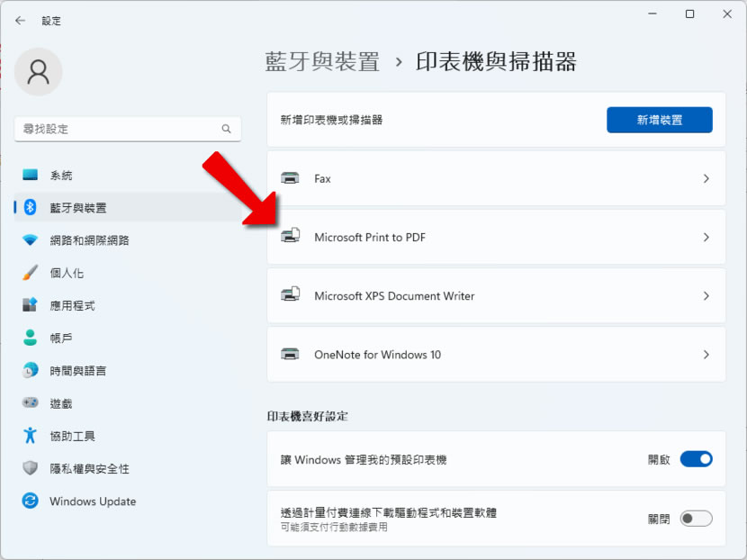The height and width of the screenshot is (560, 747).
Task: Select the 系統 (System) icon in sidebar
Action: coord(30,175)
